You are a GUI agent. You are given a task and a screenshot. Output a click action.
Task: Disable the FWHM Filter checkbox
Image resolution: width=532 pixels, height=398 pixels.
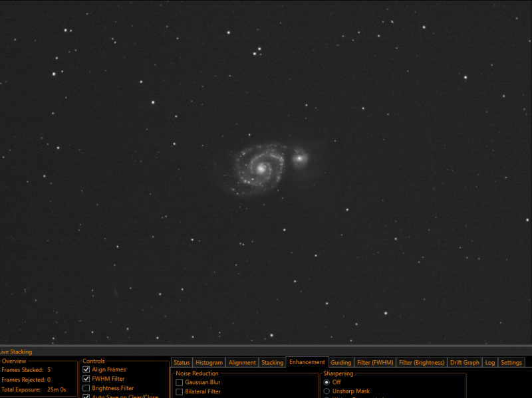click(86, 379)
